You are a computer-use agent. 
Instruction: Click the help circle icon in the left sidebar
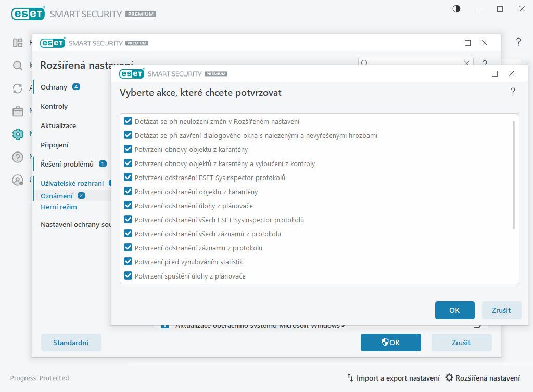[18, 157]
